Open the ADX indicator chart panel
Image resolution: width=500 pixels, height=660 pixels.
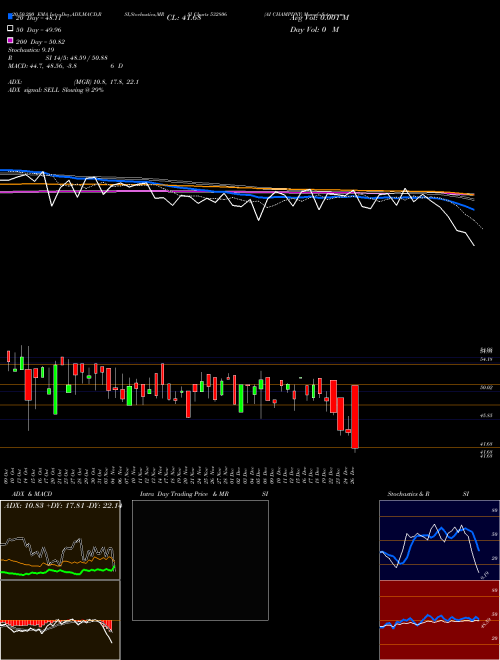(60, 540)
